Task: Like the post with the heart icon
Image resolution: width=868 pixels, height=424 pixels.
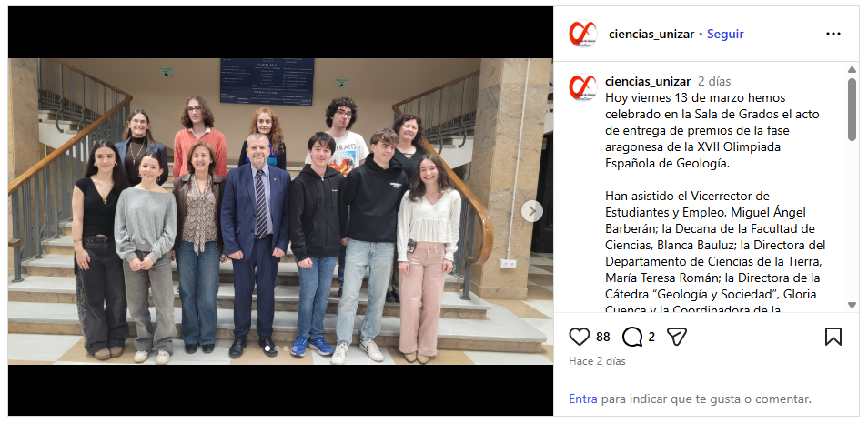Action: pos(580,337)
